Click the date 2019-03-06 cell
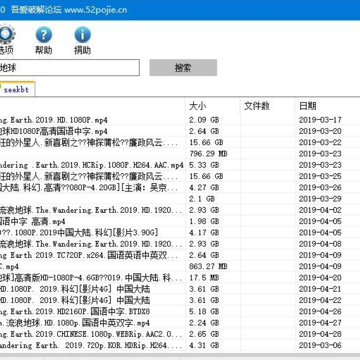Screen dimensions: 360x360 click(x=320, y=345)
